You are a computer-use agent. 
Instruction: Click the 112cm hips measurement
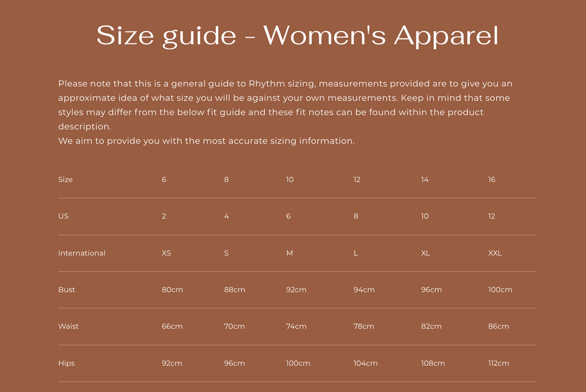498,363
